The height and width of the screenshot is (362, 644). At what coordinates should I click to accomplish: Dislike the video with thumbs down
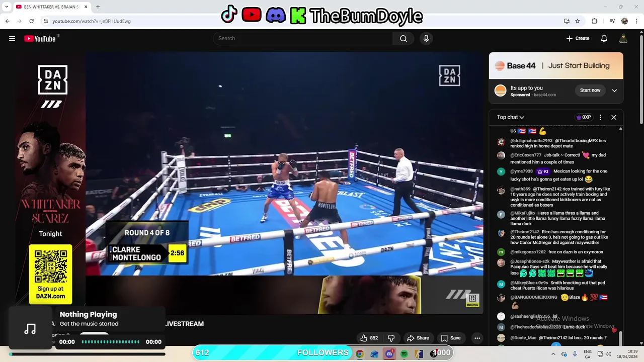pyautogui.click(x=391, y=338)
